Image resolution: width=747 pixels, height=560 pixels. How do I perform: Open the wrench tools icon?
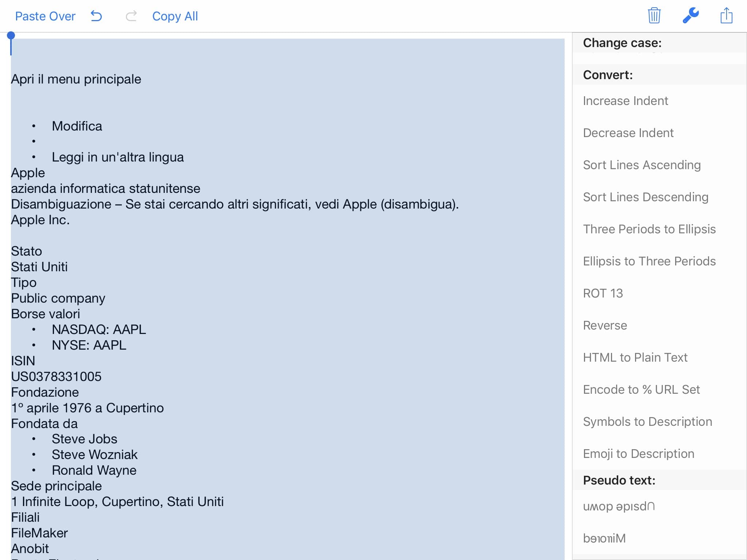690,16
